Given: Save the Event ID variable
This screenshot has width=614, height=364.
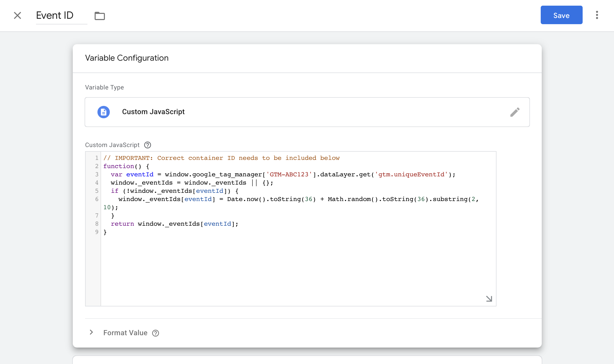Looking at the screenshot, I should click(x=561, y=15).
